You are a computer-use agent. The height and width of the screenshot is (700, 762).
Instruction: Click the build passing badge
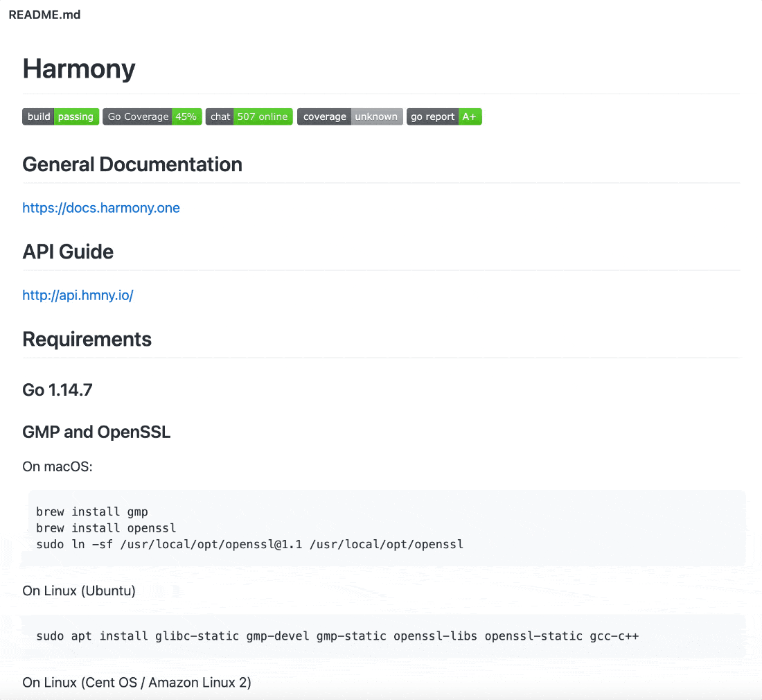61,116
